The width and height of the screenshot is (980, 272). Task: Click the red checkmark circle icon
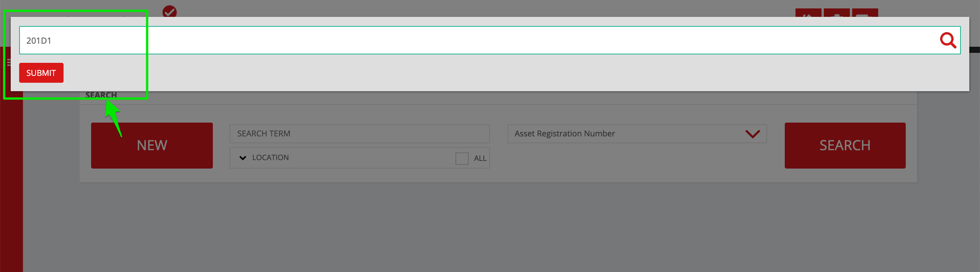[169, 11]
